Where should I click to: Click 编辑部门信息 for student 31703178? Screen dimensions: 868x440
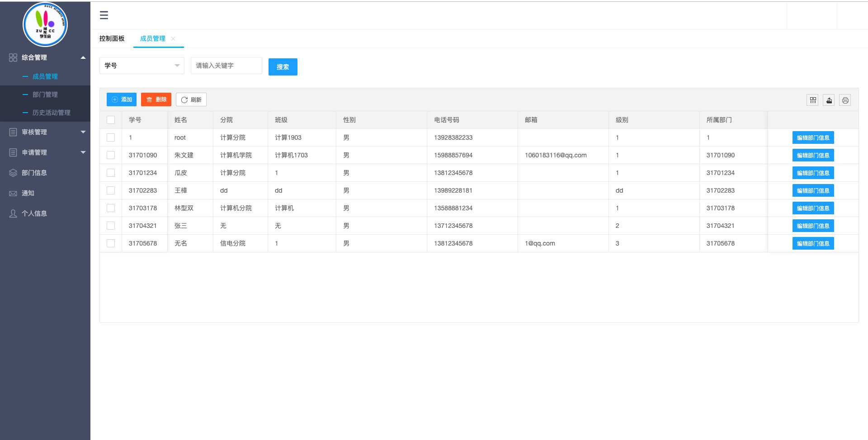pyautogui.click(x=813, y=208)
